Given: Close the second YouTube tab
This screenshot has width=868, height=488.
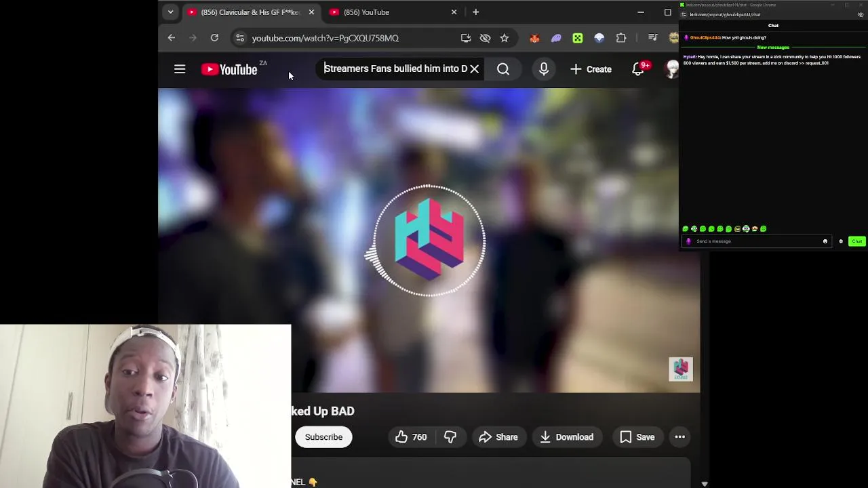Looking at the screenshot, I should pyautogui.click(x=454, y=12).
